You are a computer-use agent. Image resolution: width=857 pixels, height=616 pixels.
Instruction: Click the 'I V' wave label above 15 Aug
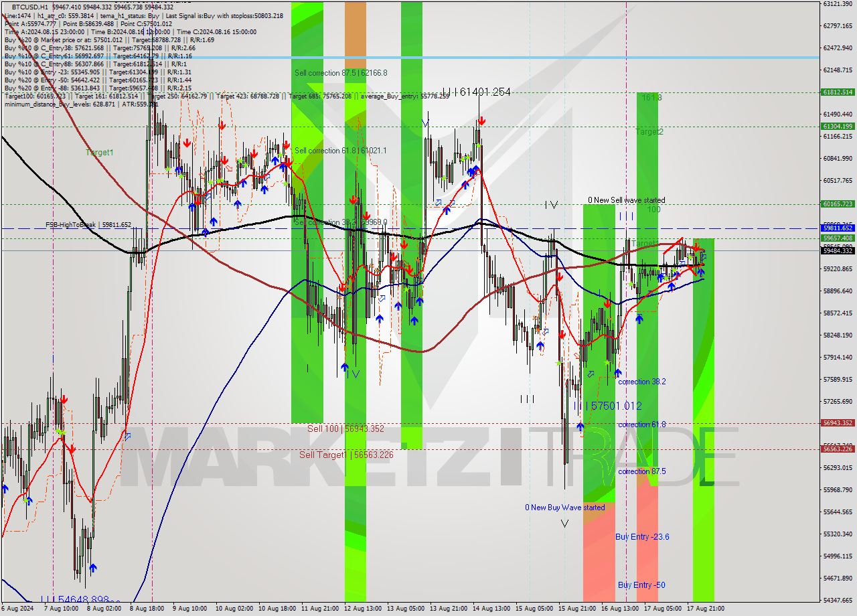(551, 204)
